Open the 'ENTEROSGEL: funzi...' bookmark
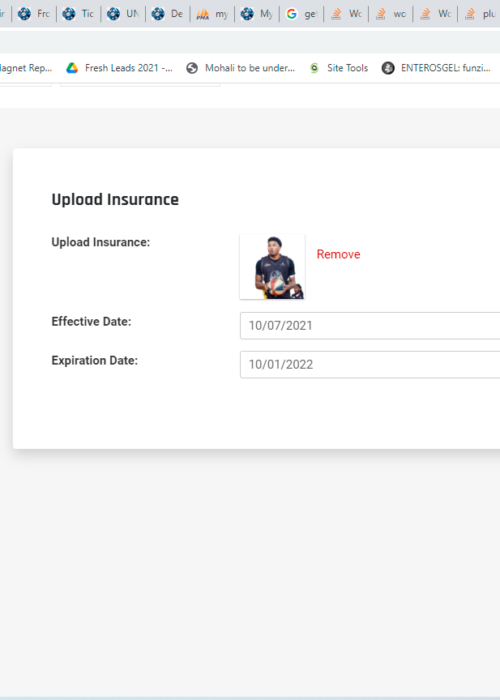 pos(436,68)
